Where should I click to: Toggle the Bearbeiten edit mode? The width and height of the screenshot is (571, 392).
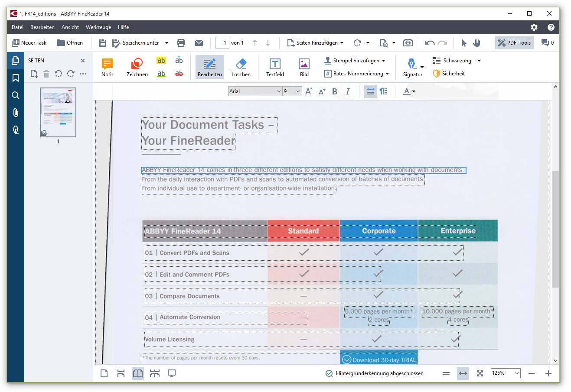[x=210, y=68]
